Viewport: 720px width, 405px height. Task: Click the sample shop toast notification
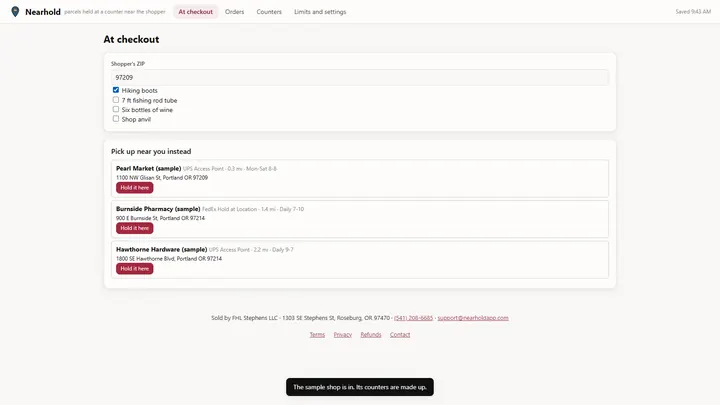click(x=360, y=387)
